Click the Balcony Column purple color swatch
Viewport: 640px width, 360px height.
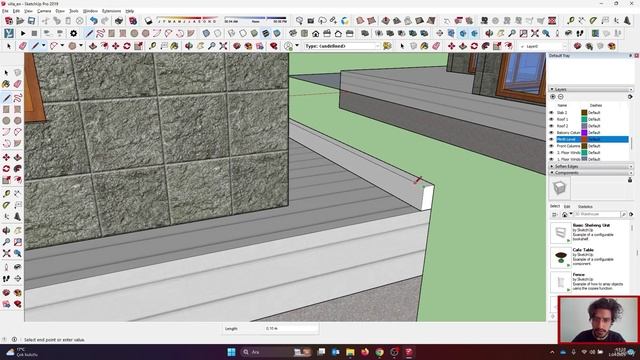[584, 133]
